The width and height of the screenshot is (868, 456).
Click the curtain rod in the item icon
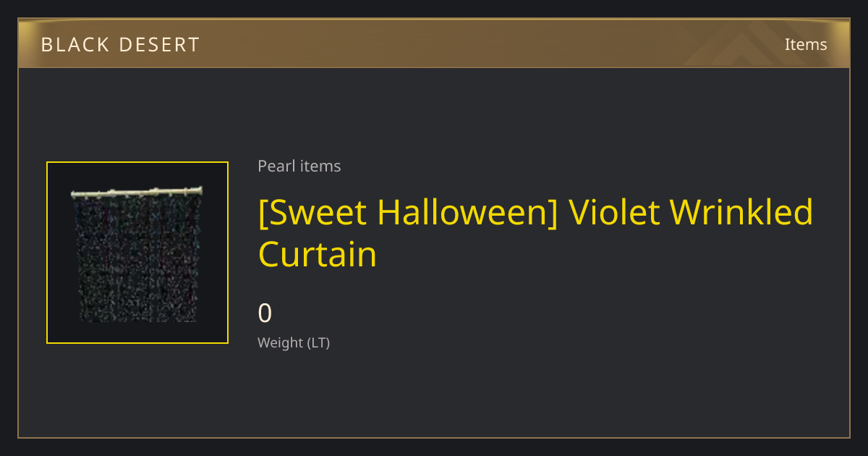click(x=137, y=193)
